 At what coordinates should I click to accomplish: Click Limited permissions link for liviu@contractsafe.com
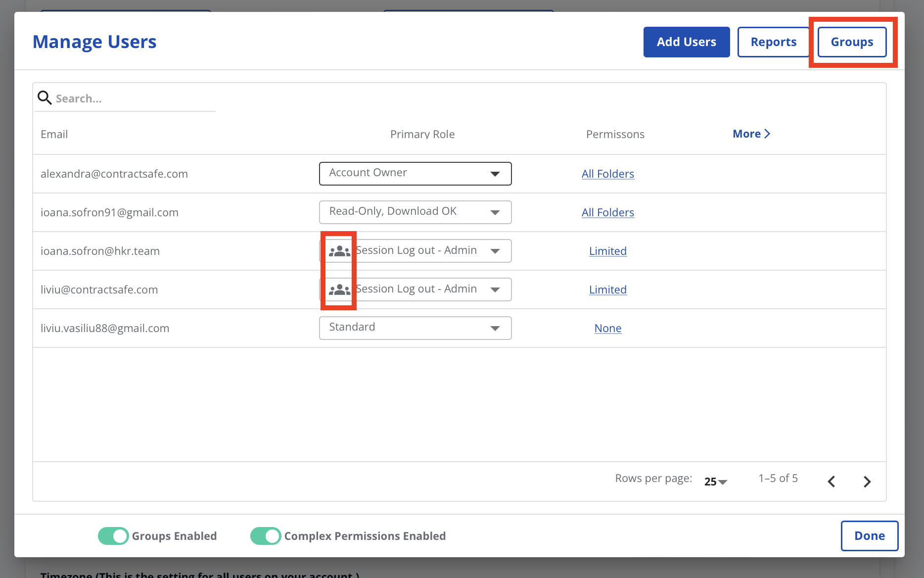pyautogui.click(x=607, y=289)
